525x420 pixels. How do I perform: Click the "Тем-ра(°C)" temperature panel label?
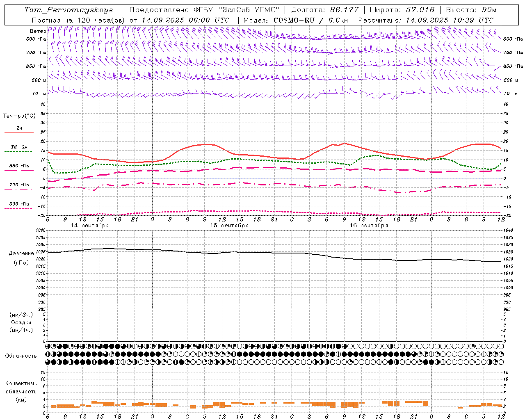[x=19, y=116]
